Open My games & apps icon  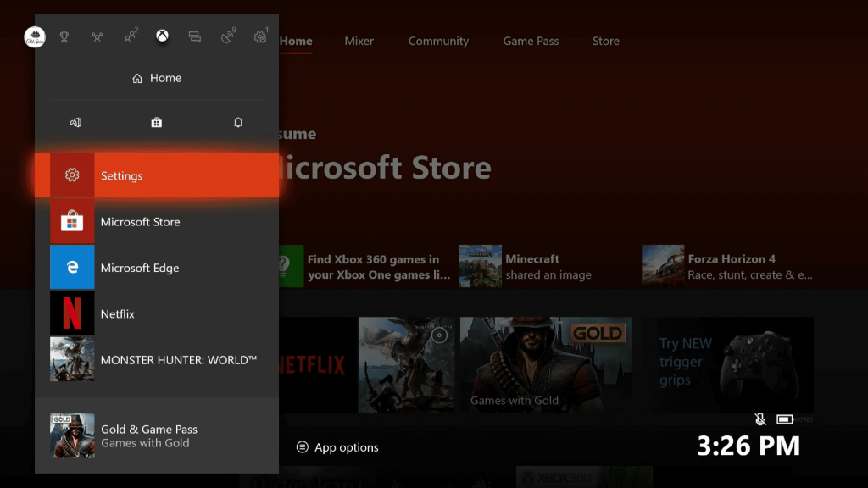[x=75, y=122]
